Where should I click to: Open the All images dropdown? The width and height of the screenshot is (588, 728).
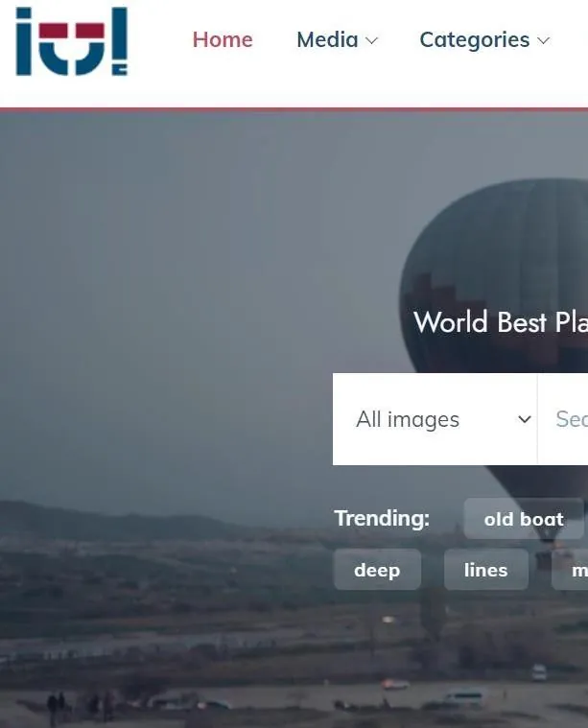435,419
